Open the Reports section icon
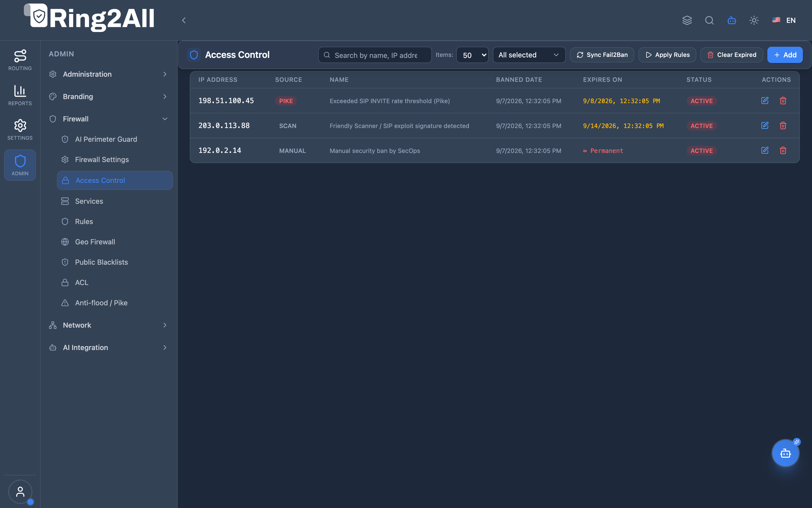This screenshot has width=812, height=508. (x=20, y=95)
